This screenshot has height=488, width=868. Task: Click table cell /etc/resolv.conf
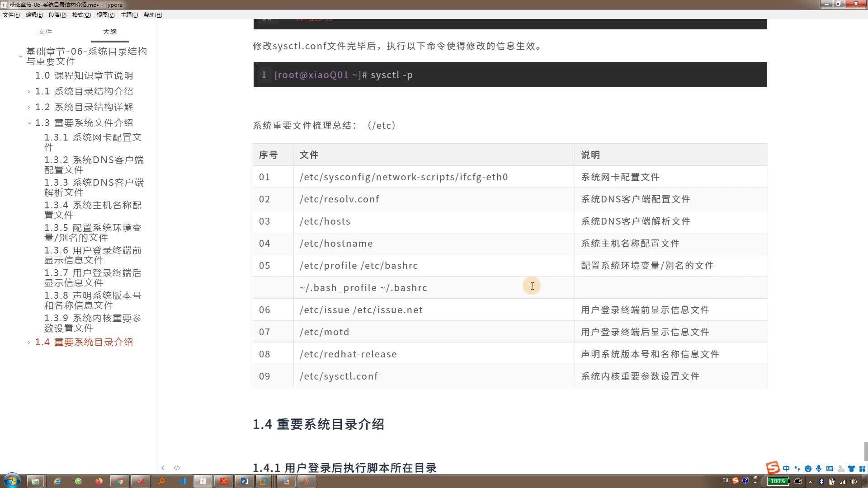tap(434, 199)
